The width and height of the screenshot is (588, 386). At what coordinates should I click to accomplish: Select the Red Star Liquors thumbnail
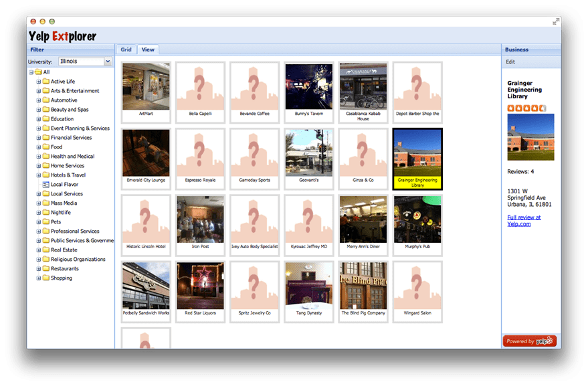pyautogui.click(x=200, y=292)
